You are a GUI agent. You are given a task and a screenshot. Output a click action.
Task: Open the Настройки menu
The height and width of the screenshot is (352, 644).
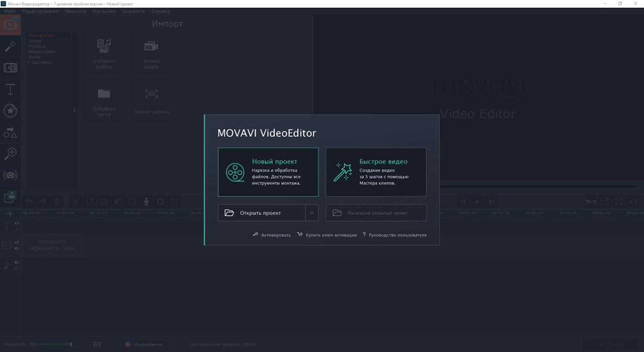(104, 11)
